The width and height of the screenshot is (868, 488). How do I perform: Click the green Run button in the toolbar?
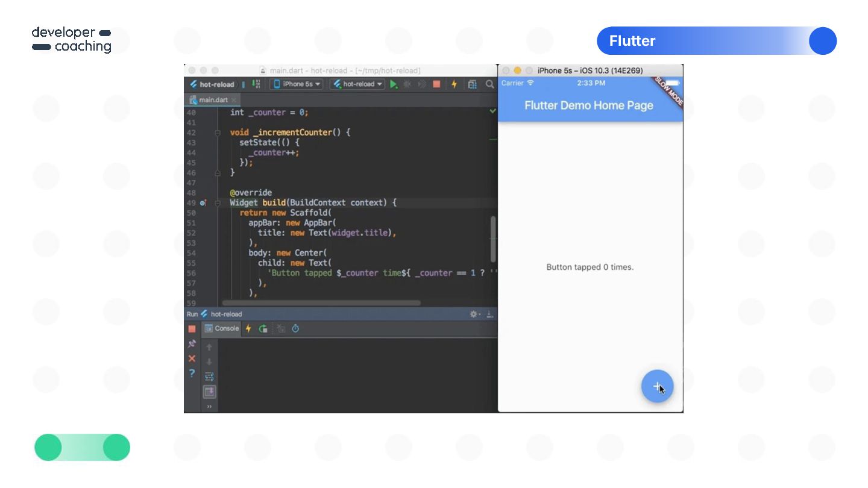pyautogui.click(x=394, y=84)
